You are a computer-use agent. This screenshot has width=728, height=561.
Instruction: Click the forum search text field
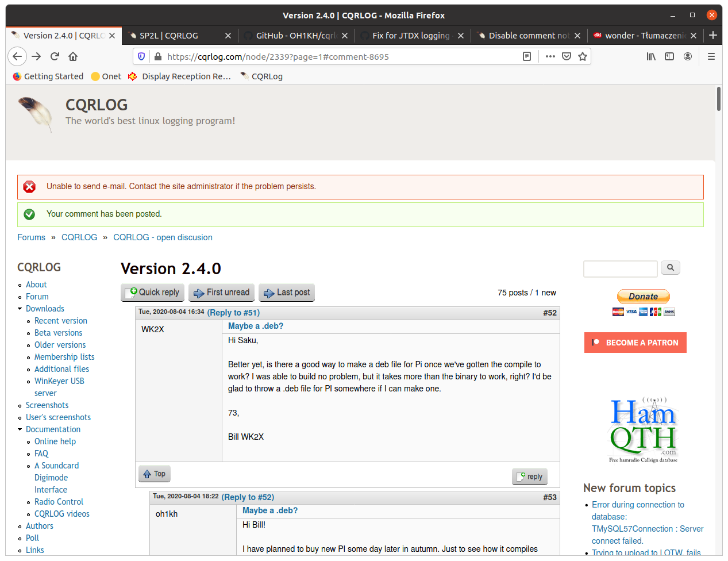click(620, 268)
